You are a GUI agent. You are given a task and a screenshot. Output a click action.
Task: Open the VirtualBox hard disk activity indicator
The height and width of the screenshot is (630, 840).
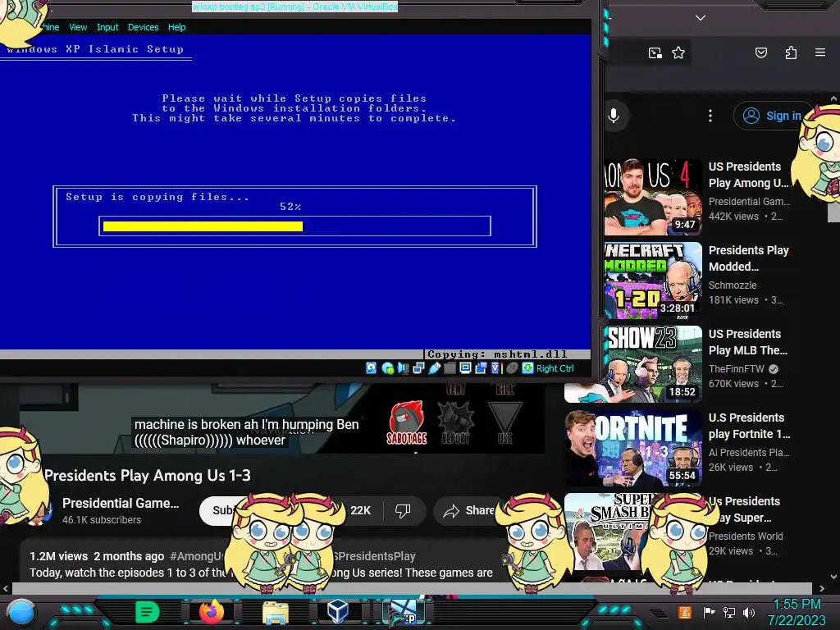tap(371, 368)
